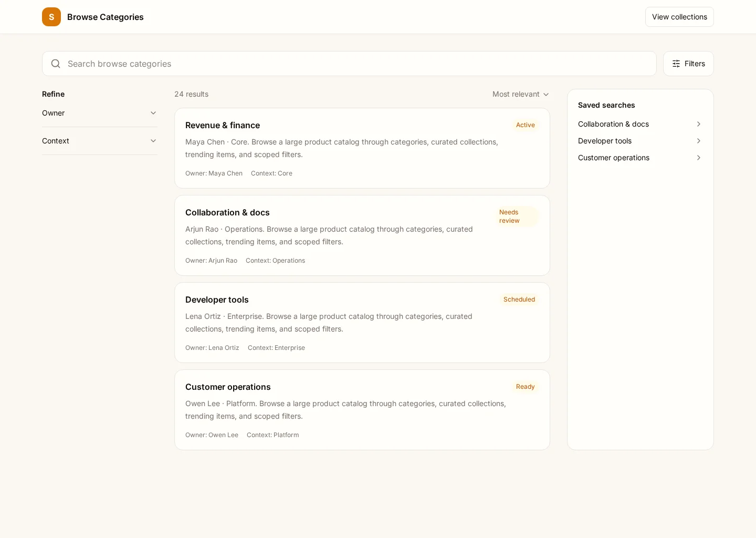Click the search magnifier icon
Screen dimensions: 756x538
(x=56, y=64)
